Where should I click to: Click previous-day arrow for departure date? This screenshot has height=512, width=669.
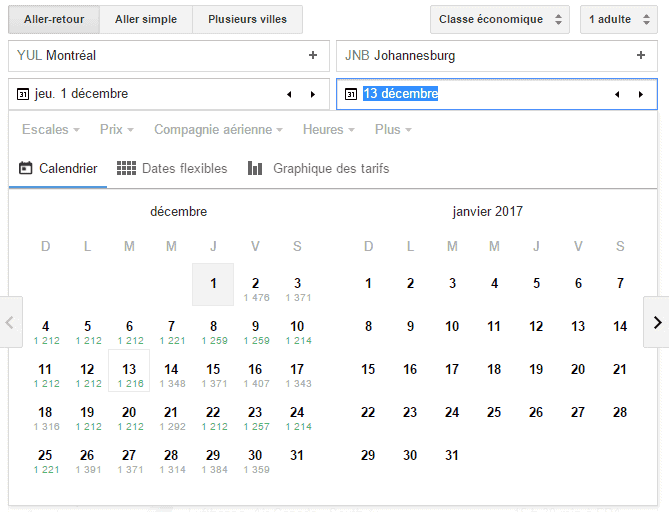point(289,94)
